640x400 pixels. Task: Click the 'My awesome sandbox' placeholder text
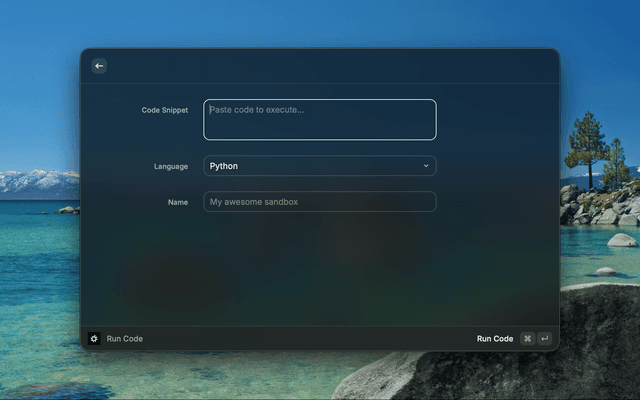(x=254, y=202)
